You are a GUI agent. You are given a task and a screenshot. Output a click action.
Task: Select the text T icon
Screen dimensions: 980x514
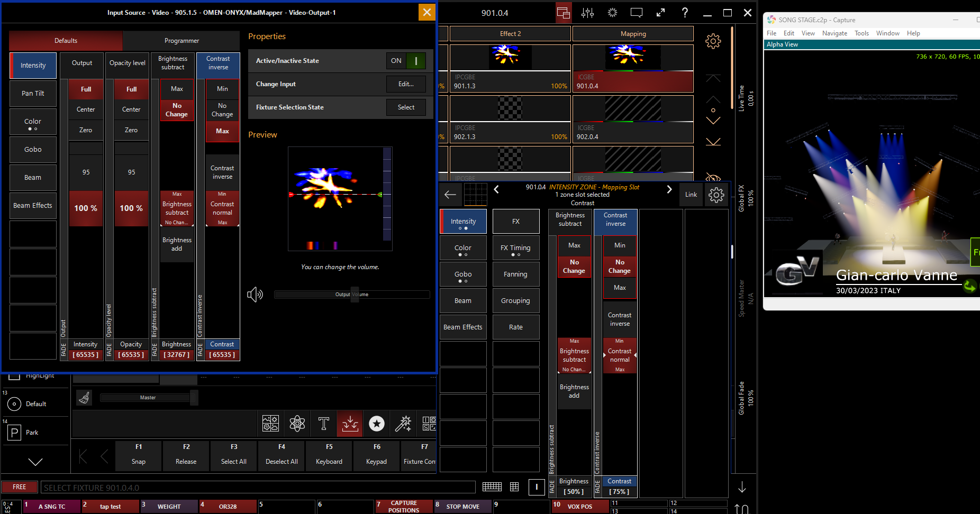coord(324,424)
